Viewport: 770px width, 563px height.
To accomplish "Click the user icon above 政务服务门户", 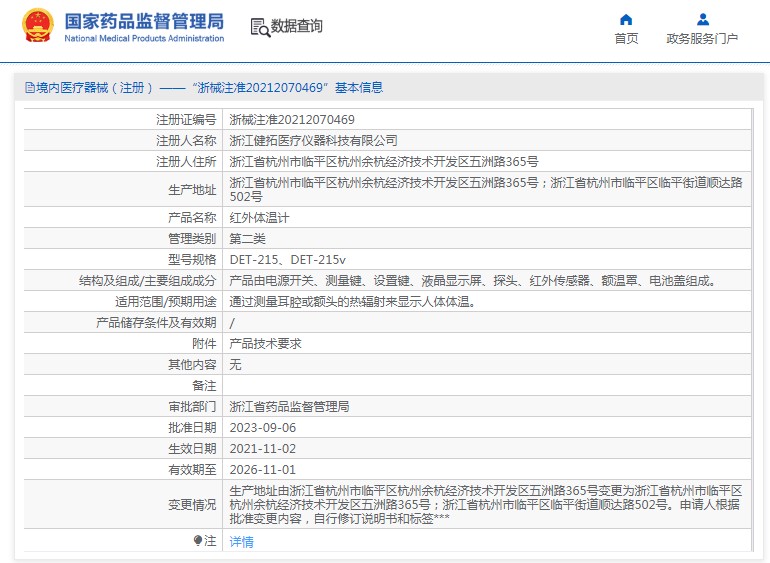I will (703, 20).
